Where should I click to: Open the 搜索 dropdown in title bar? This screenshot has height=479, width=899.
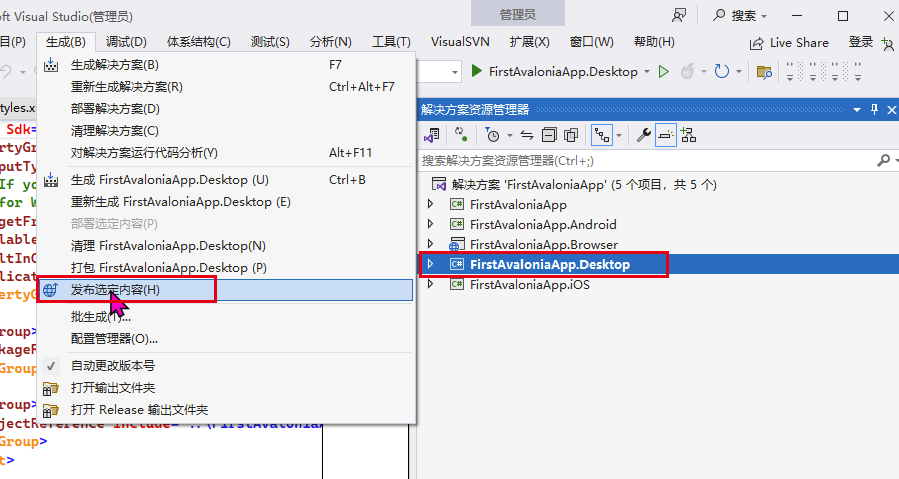coord(764,17)
